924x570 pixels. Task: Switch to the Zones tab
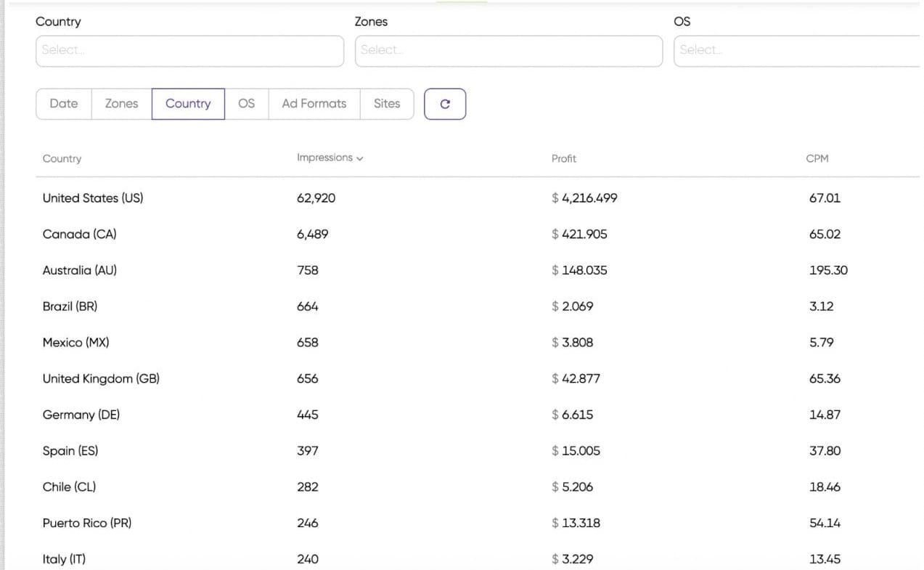pos(120,103)
